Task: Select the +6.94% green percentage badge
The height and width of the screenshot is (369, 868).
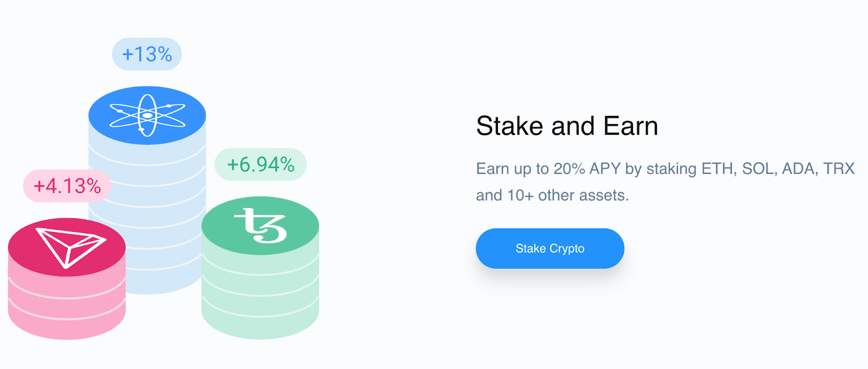Action: tap(260, 164)
